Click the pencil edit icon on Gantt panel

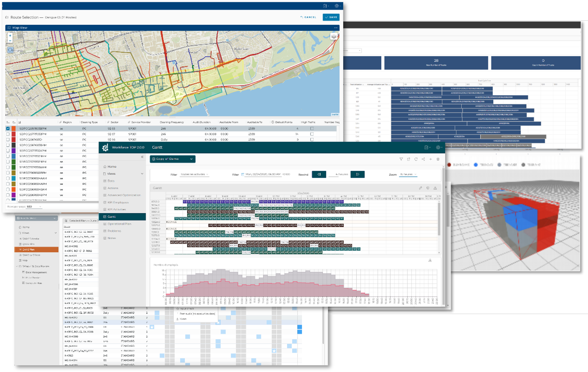[x=420, y=188]
